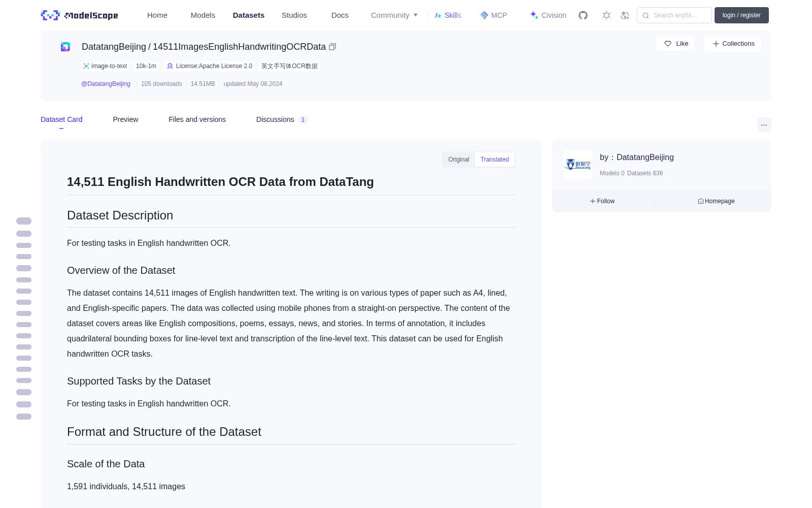This screenshot has width=812, height=508.
Task: Click the 英文手写体OCR数据 tag
Action: (x=289, y=66)
